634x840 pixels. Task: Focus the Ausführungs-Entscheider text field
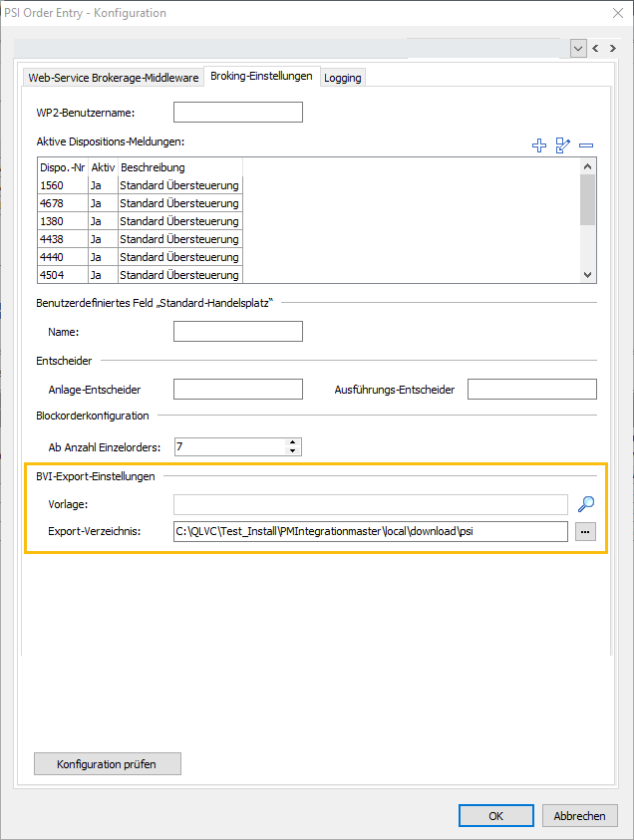531,389
